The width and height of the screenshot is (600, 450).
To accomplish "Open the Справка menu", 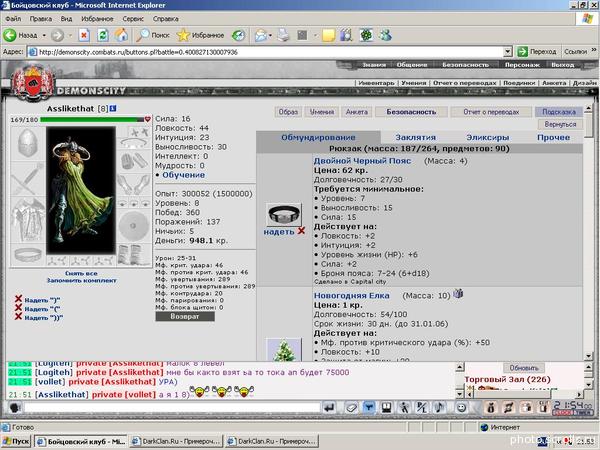I will [165, 19].
